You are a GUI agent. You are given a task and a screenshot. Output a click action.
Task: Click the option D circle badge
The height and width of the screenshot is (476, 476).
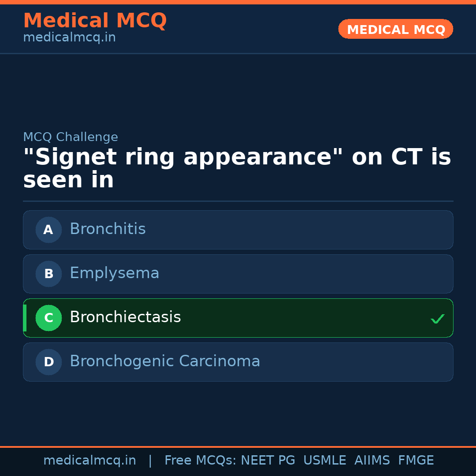coord(48,362)
